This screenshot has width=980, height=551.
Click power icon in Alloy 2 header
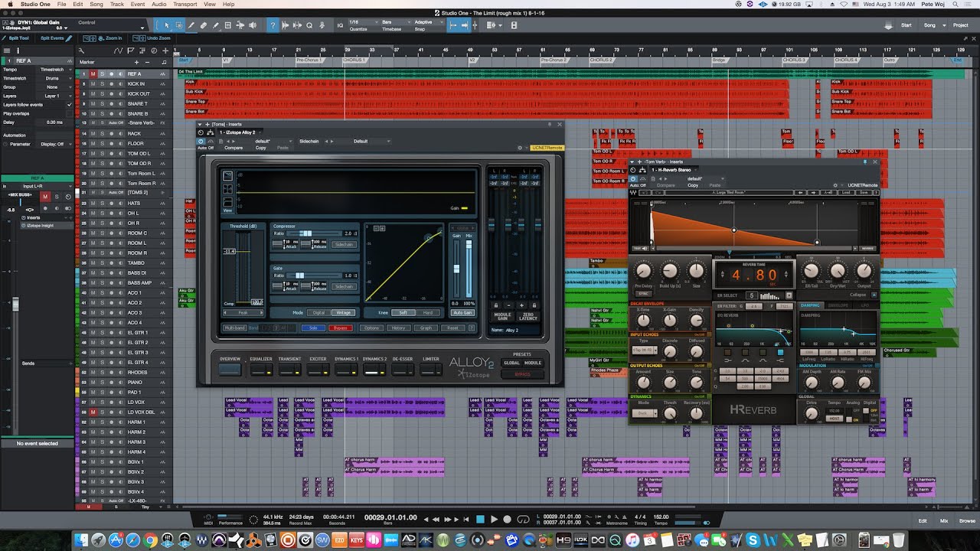[x=201, y=142]
